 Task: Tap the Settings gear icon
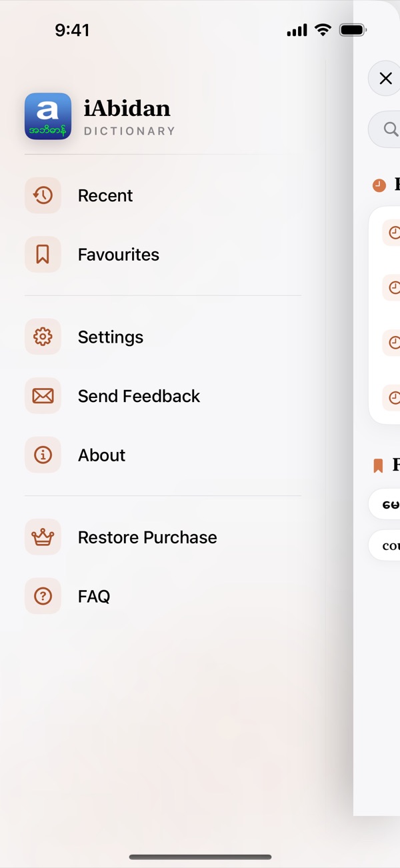coord(43,337)
